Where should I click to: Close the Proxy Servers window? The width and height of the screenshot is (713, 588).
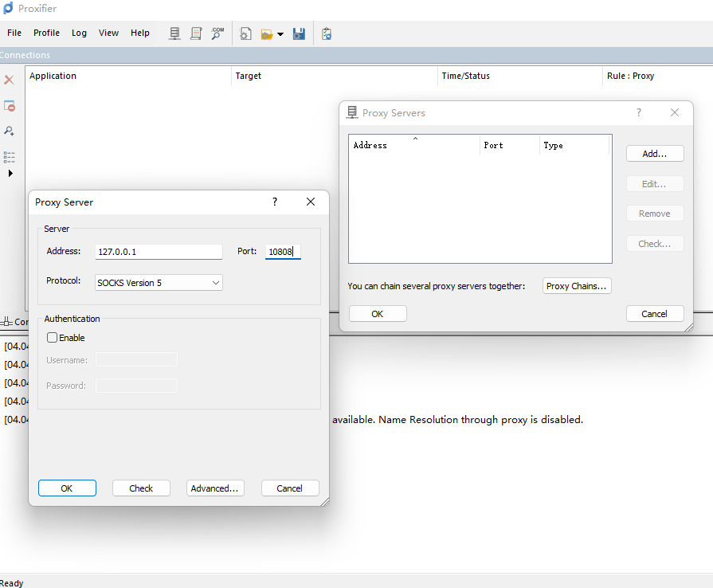point(675,112)
